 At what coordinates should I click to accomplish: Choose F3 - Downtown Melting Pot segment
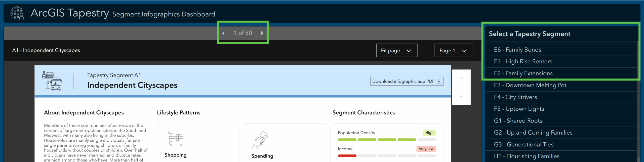pos(530,85)
